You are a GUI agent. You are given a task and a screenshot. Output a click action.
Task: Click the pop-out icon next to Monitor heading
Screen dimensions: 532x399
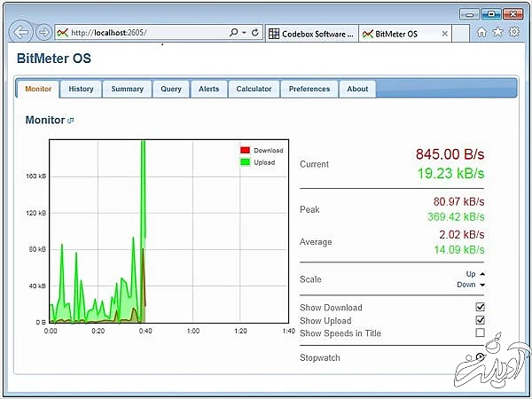[71, 121]
